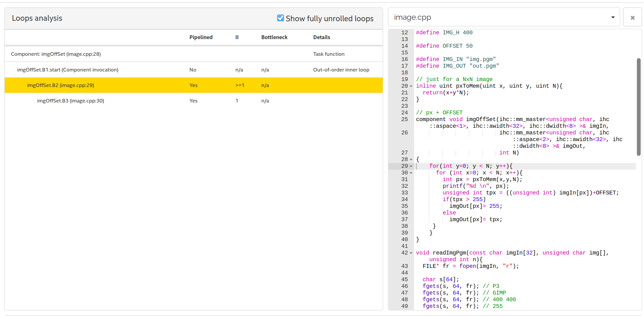Select the imgOffSet.B3 loop row

(x=193, y=101)
